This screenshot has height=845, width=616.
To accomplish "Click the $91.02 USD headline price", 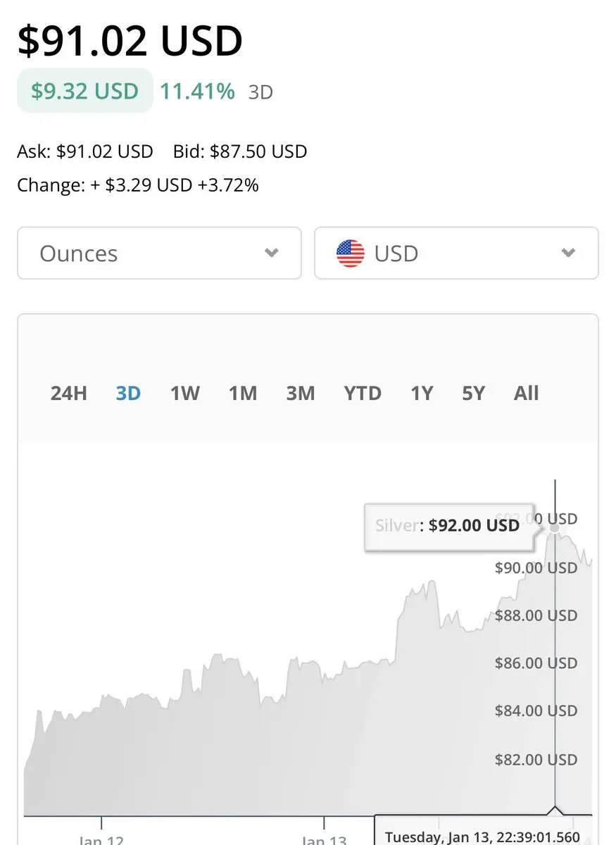I will (x=130, y=41).
